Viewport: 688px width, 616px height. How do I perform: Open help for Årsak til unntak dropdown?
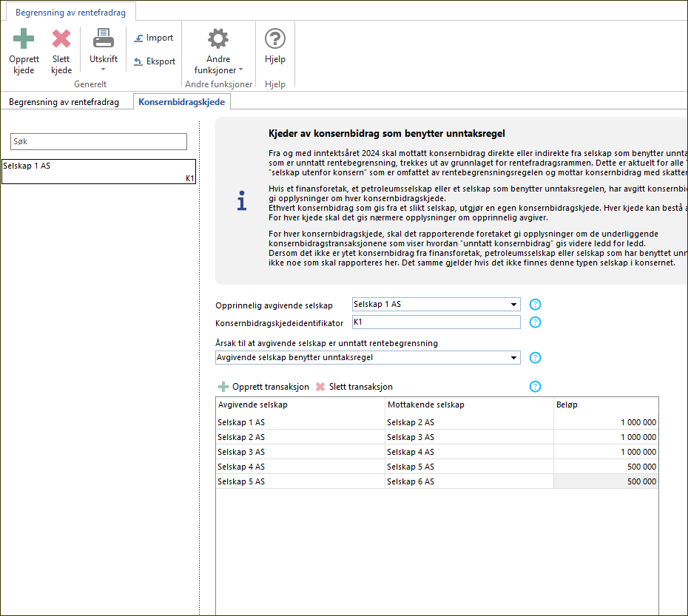point(535,358)
